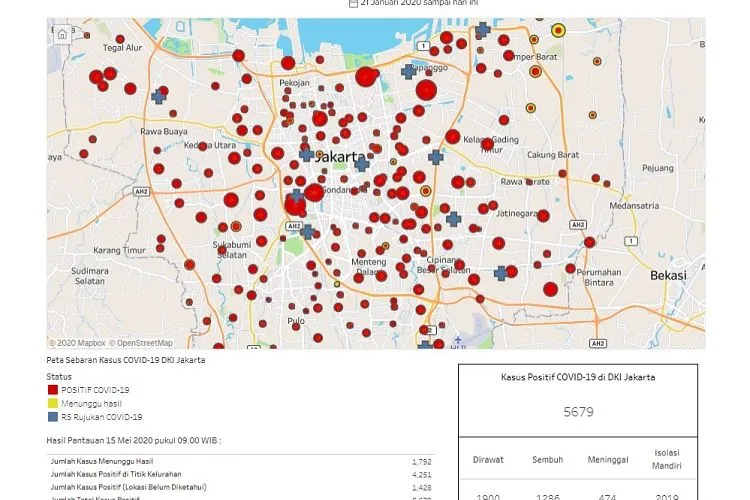Click the Status legend heading
This screenshot has width=750, height=500.
coord(59,377)
